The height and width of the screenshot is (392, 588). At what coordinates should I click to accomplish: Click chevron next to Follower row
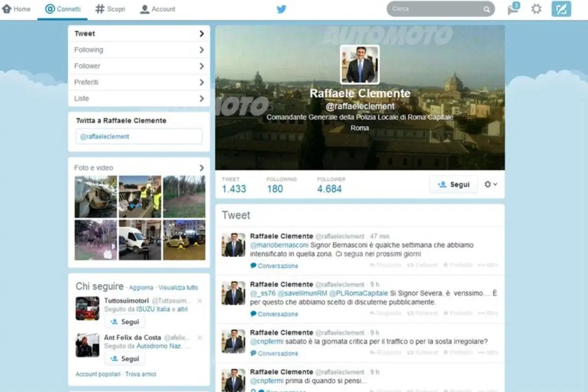[x=201, y=66]
